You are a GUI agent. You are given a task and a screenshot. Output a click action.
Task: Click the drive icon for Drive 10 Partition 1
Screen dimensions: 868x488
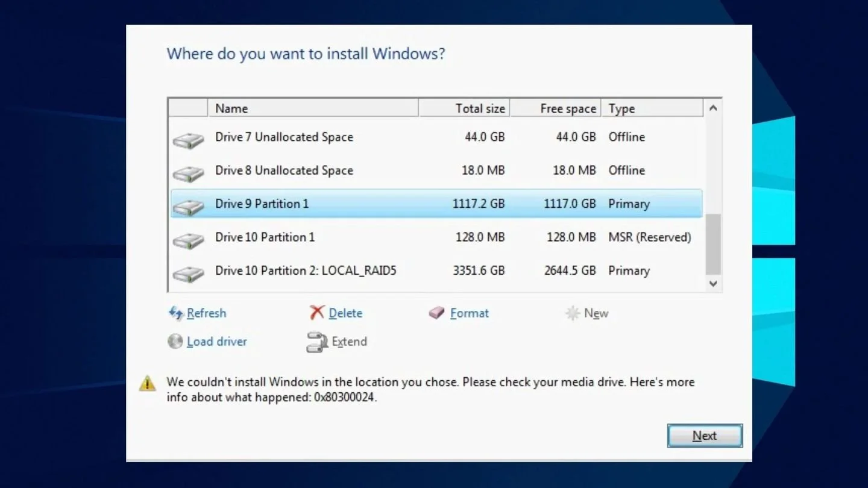pos(188,242)
